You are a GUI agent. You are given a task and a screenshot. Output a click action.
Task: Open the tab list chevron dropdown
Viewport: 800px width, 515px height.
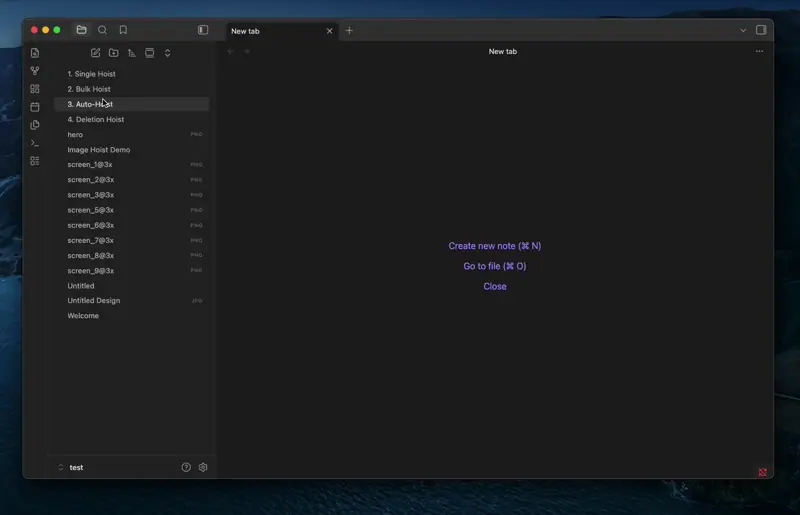(x=743, y=30)
